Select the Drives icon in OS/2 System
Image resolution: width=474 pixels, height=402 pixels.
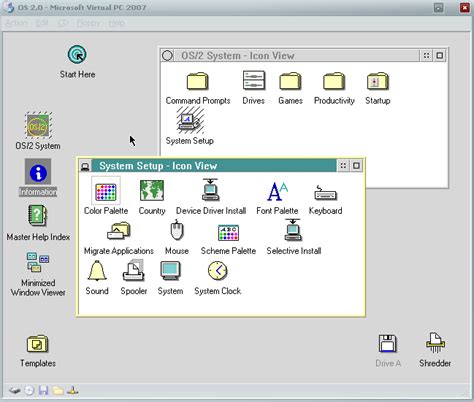pyautogui.click(x=254, y=80)
